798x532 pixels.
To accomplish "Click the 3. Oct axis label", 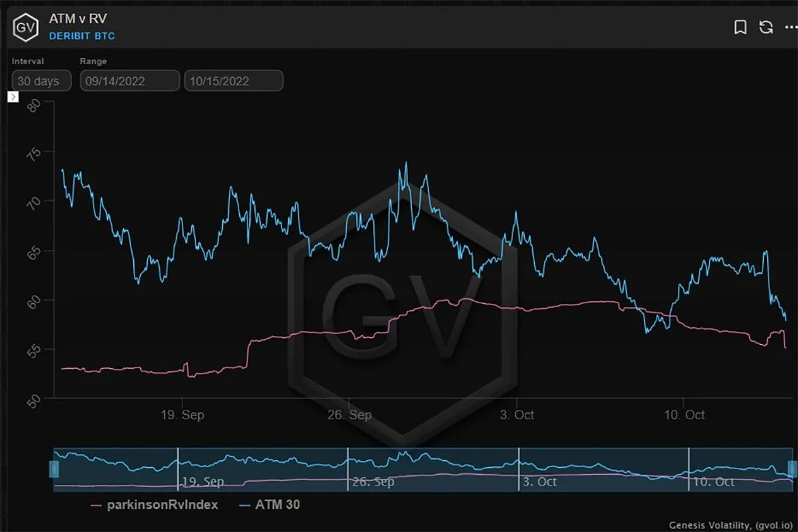I will pyautogui.click(x=517, y=415).
